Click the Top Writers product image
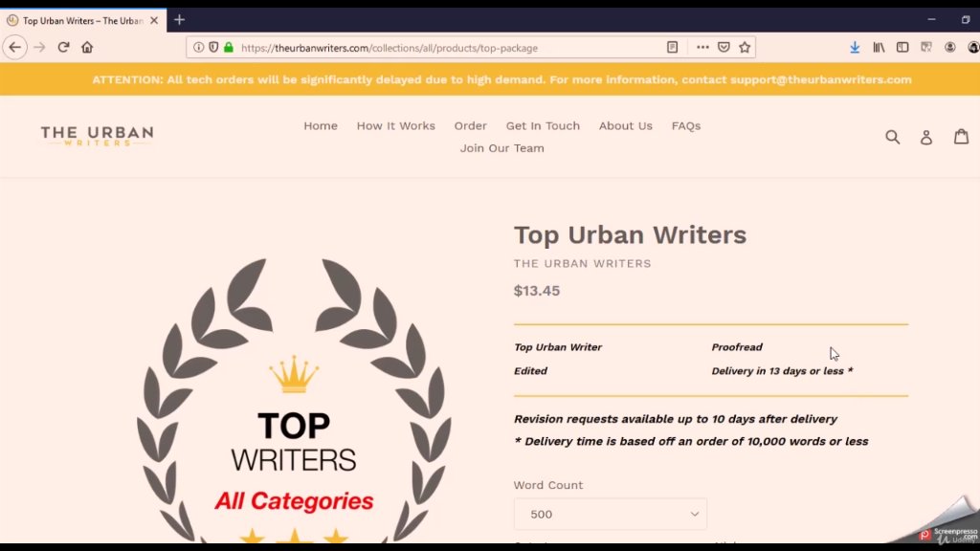This screenshot has width=980, height=551. (x=294, y=400)
